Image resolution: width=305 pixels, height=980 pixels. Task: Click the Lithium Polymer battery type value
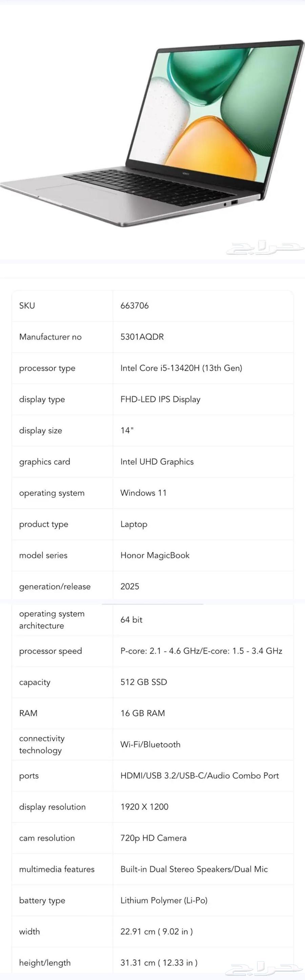pyautogui.click(x=164, y=900)
